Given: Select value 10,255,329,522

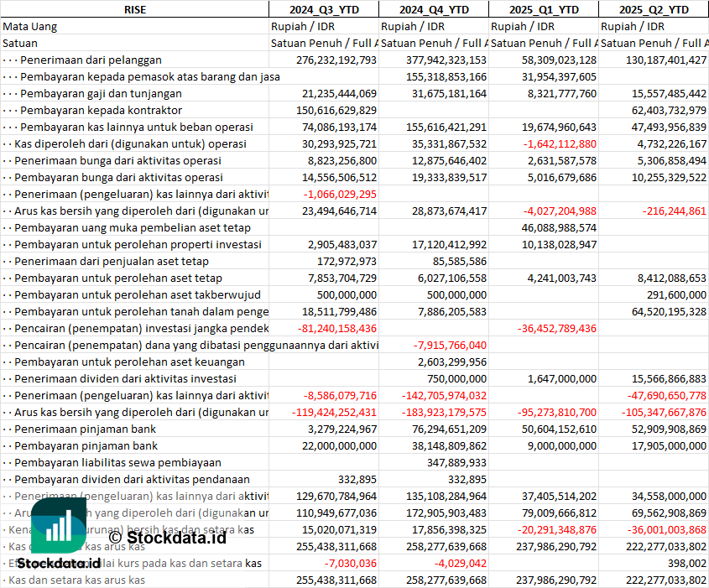Looking at the screenshot, I should pyautogui.click(x=669, y=177).
